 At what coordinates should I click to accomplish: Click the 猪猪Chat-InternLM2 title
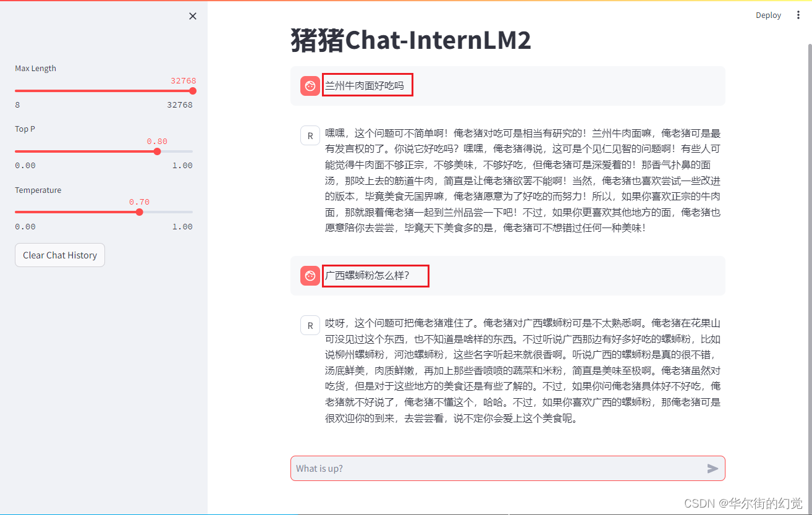coord(411,41)
